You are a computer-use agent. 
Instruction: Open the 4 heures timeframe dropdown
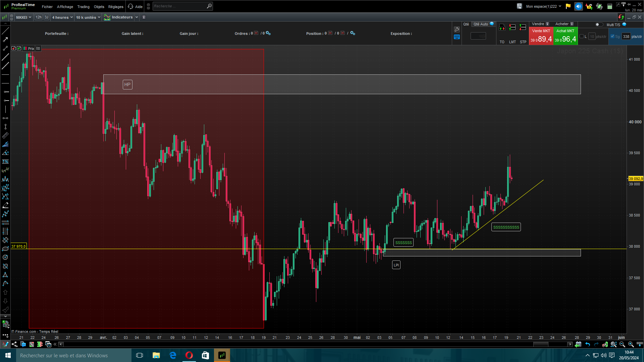62,17
